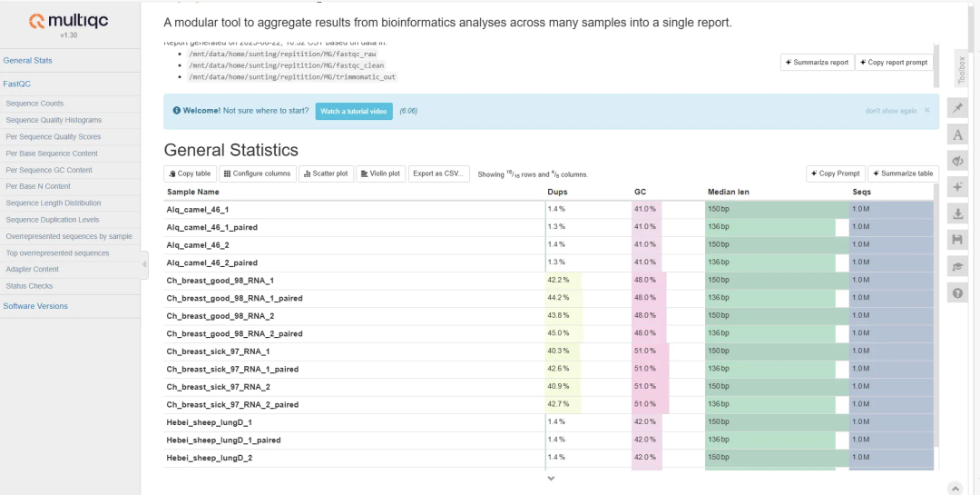Open the Export as CSV... dialog
Screen dimensions: 980x495
point(439,173)
